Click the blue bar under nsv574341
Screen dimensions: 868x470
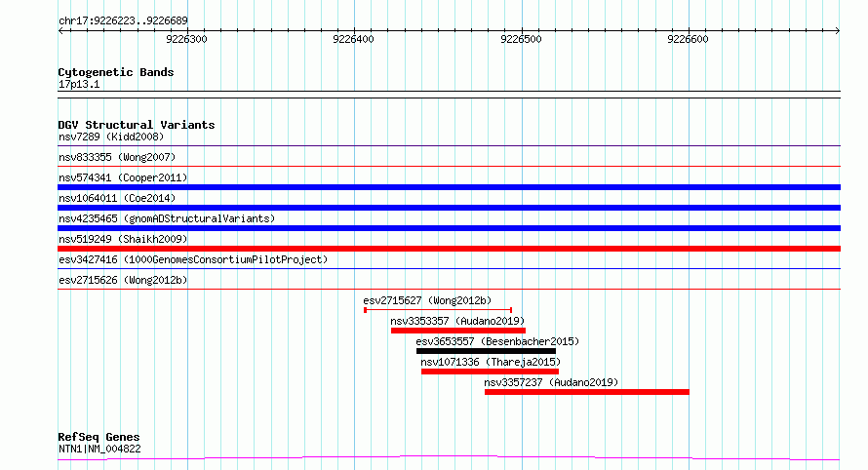pos(449,187)
